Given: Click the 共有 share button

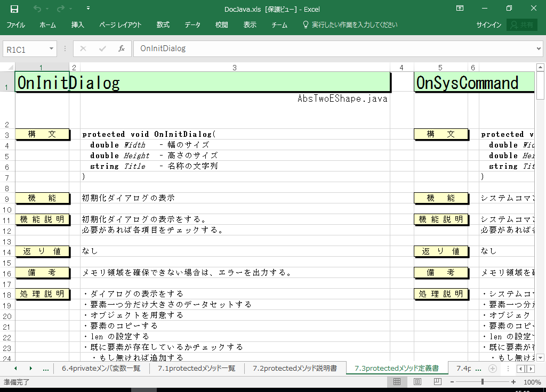Looking at the screenshot, I should pos(521,25).
